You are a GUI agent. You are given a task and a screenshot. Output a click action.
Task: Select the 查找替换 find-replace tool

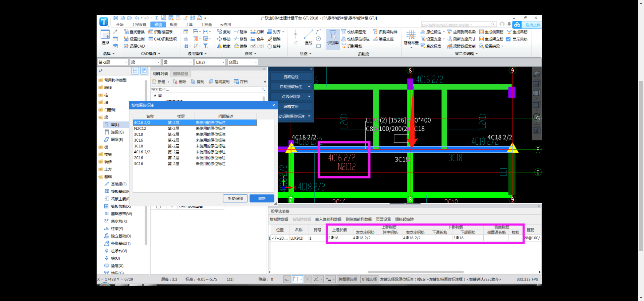pyautogui.click(x=134, y=32)
